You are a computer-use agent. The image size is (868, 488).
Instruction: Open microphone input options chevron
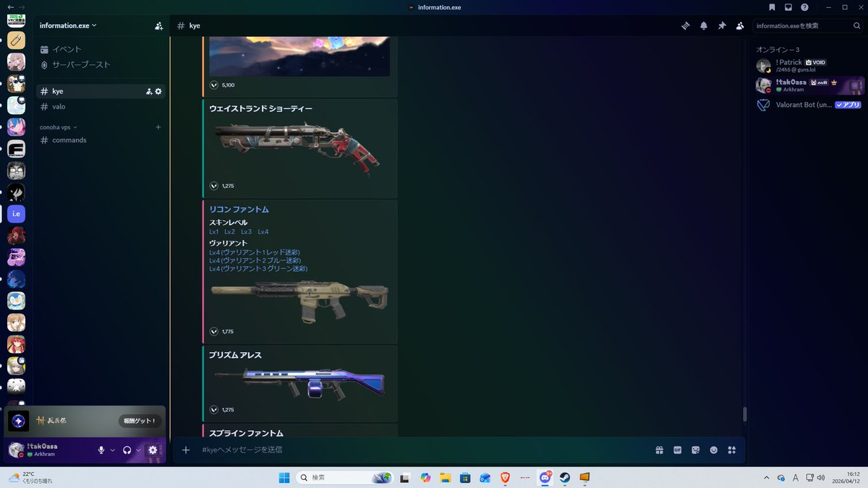click(x=113, y=450)
